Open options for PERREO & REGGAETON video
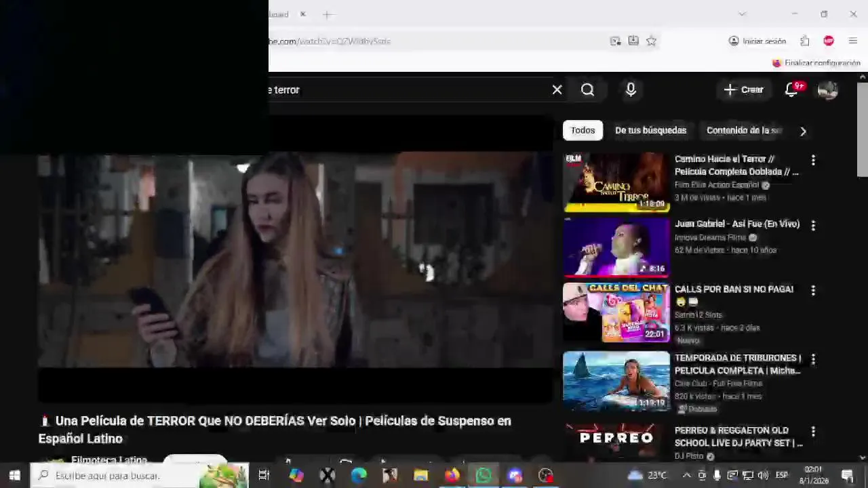 813,431
